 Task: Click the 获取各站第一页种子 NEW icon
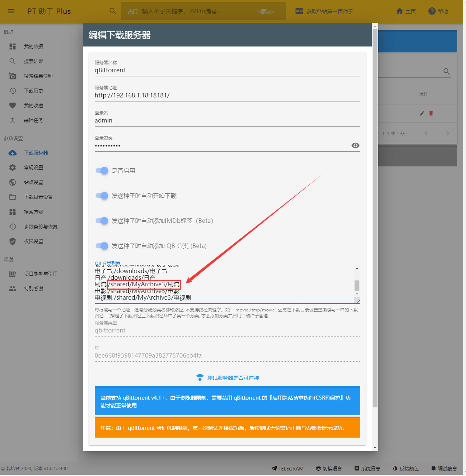[299, 11]
